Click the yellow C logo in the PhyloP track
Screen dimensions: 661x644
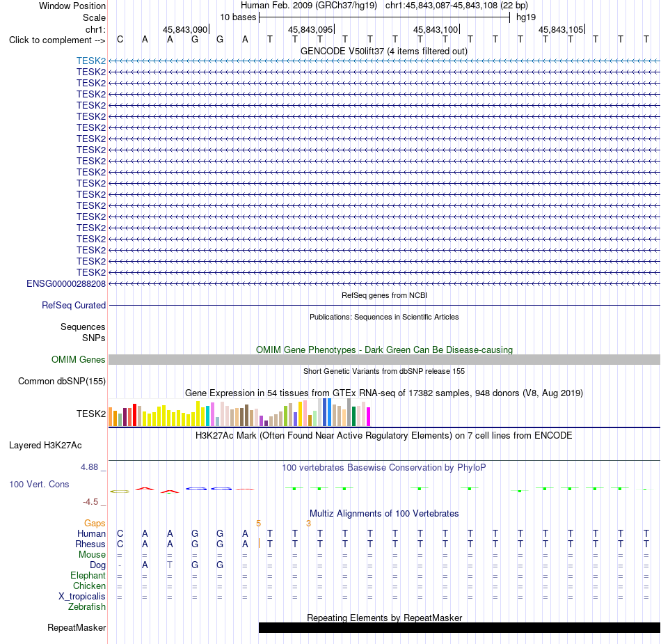(120, 492)
